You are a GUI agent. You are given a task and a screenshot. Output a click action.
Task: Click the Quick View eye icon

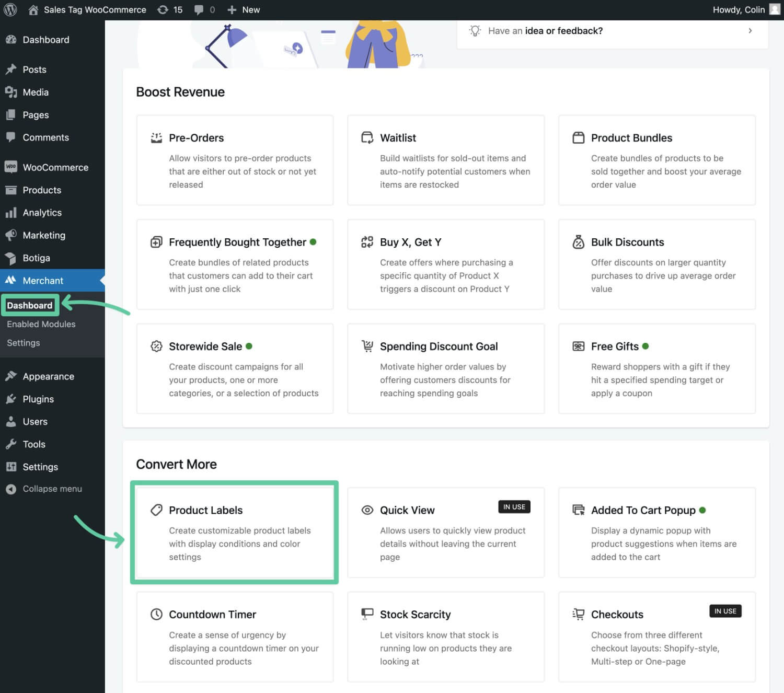367,510
